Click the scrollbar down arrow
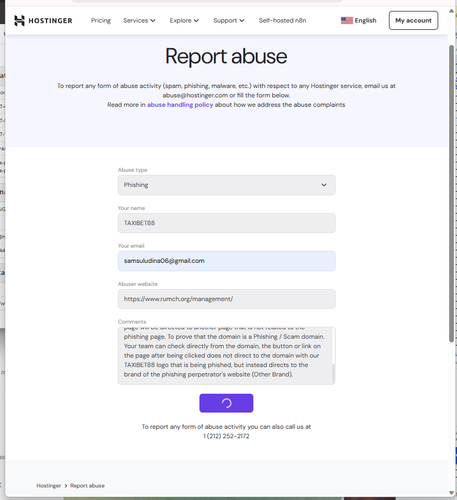This screenshot has height=500, width=457. (x=452, y=493)
